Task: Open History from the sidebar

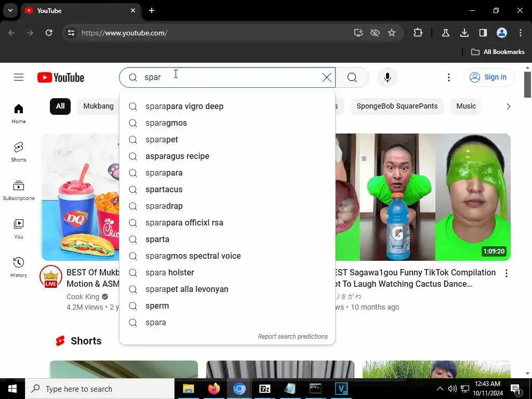Action: click(x=19, y=268)
